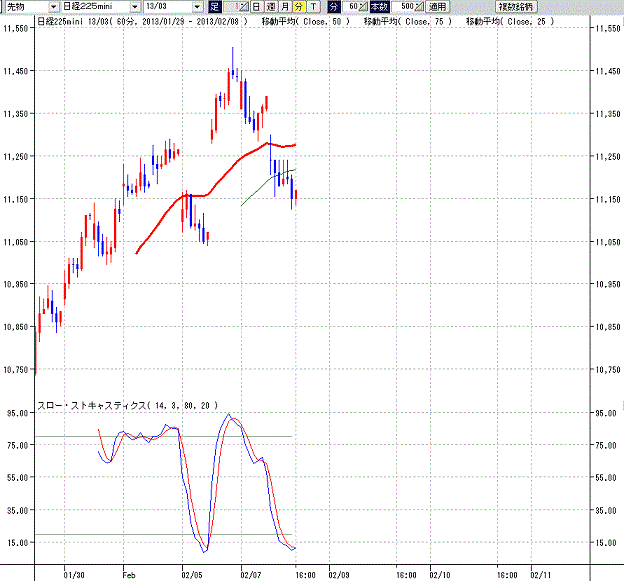This screenshot has width=624, height=581.
Task: Click the 500 bar count field
Action: (403, 7)
